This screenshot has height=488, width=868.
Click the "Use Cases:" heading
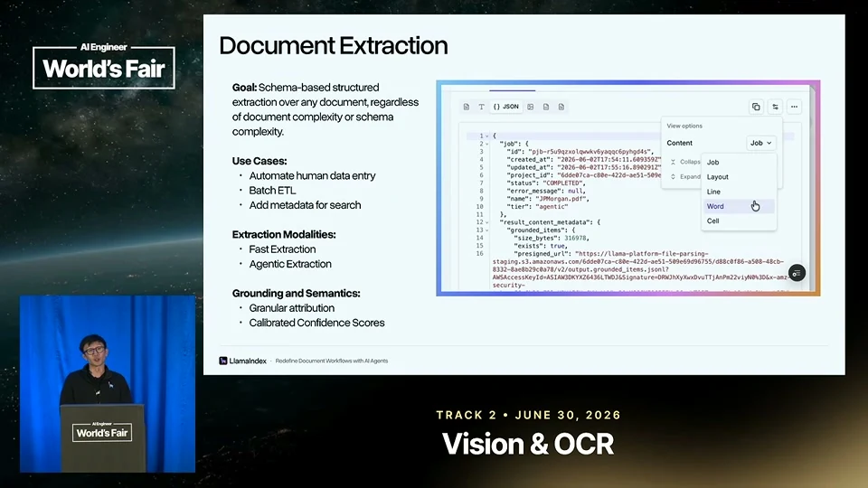[x=259, y=161]
